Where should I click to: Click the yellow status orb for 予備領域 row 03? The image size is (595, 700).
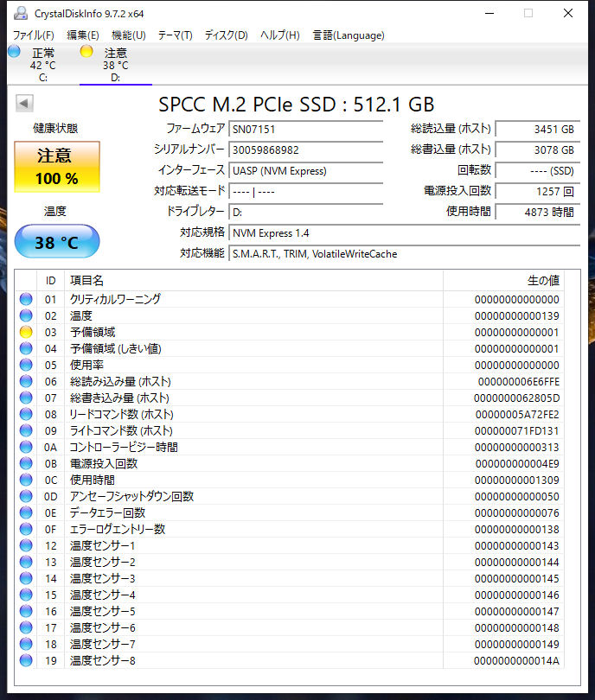[x=26, y=332]
